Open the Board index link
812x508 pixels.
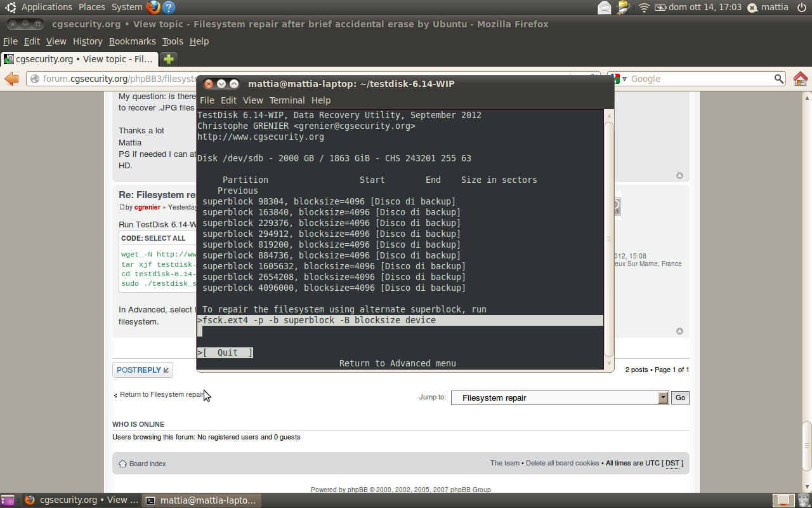147,464
